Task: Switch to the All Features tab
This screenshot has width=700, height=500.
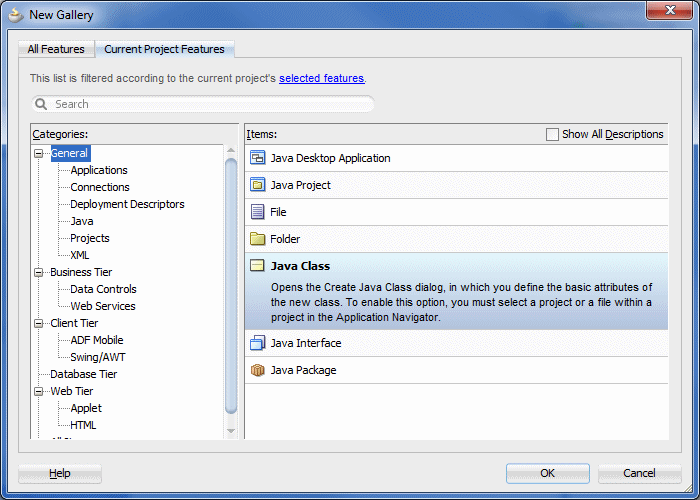Action: pyautogui.click(x=56, y=49)
